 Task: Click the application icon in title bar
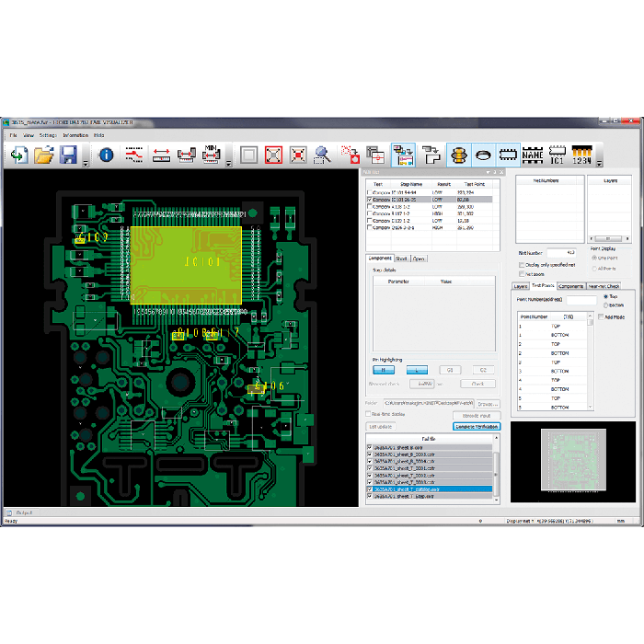click(x=6, y=122)
